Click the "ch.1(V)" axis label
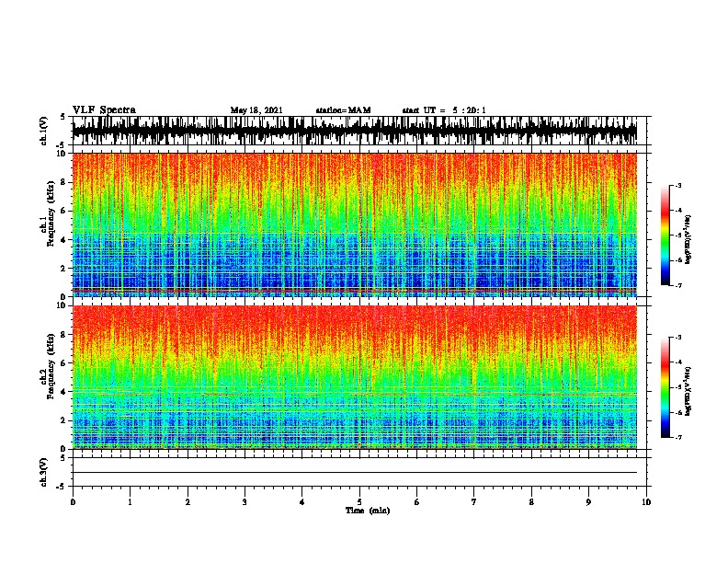Screen dimensions: 728x563 point(44,131)
